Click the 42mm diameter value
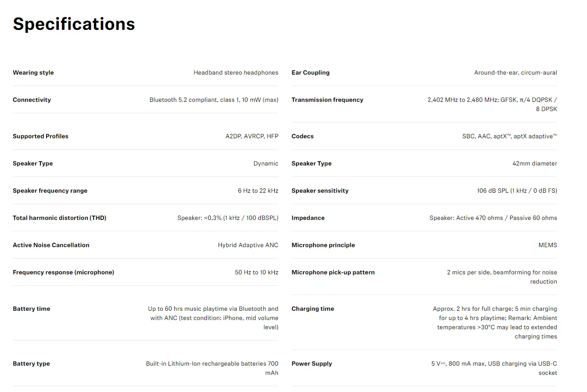This screenshot has height=392, width=587. tap(535, 163)
